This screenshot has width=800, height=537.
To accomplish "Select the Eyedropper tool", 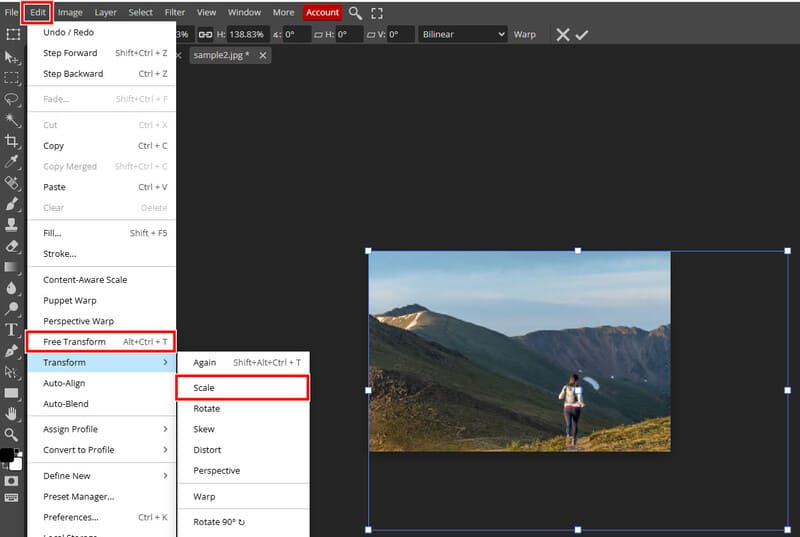I will [x=11, y=162].
